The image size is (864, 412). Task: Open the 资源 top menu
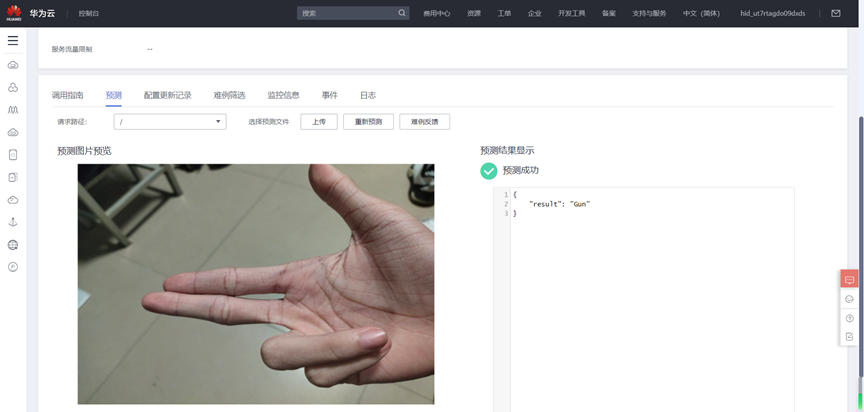tap(474, 13)
